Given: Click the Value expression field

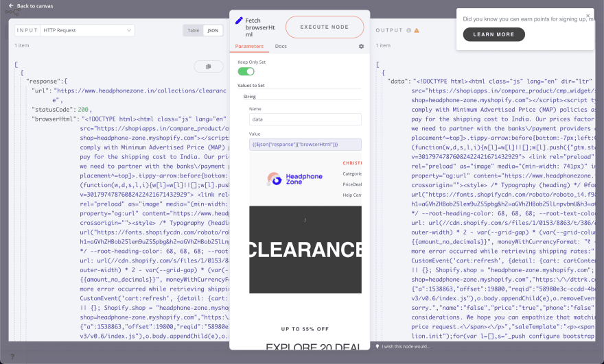Looking at the screenshot, I should pyautogui.click(x=305, y=144).
